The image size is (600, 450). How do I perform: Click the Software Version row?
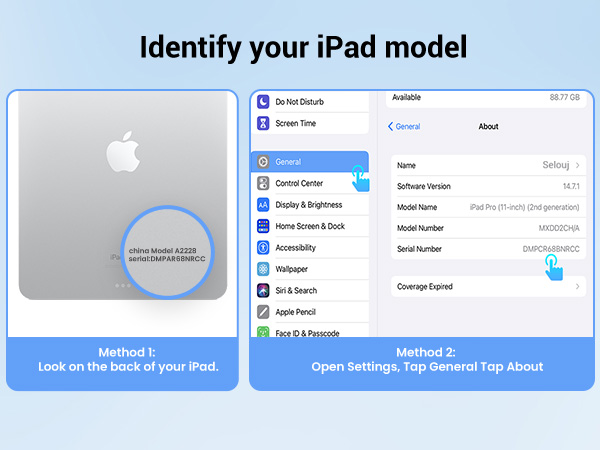click(488, 186)
